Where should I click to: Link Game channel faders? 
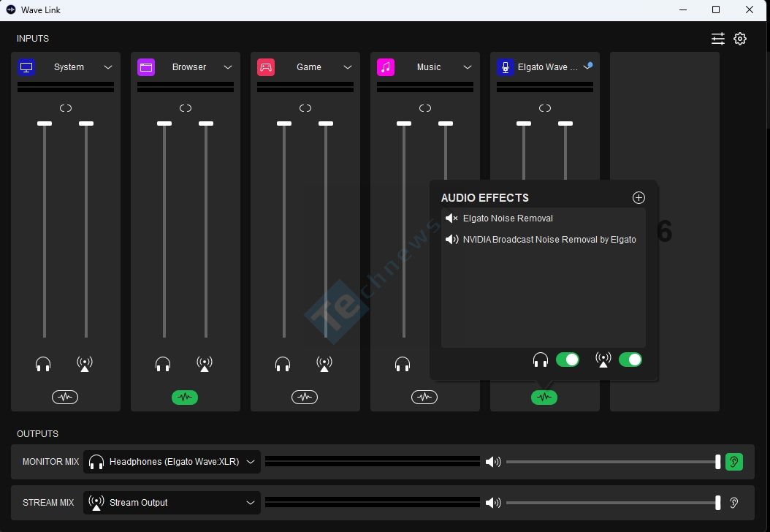305,108
